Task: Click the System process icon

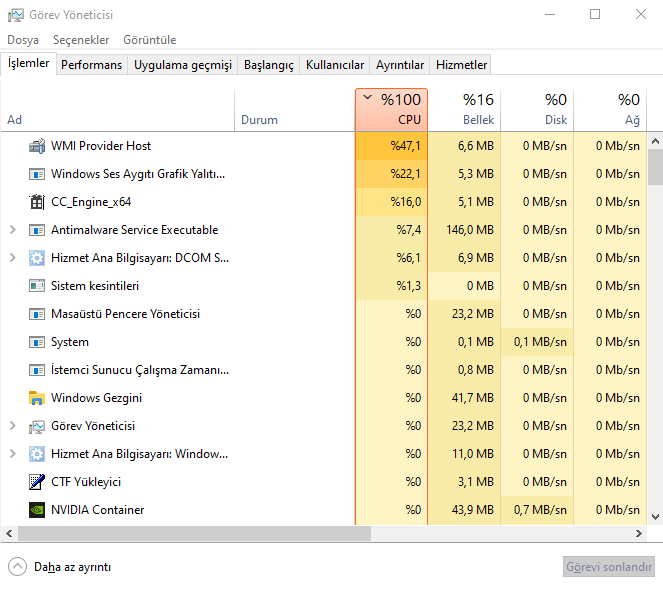Action: click(37, 342)
